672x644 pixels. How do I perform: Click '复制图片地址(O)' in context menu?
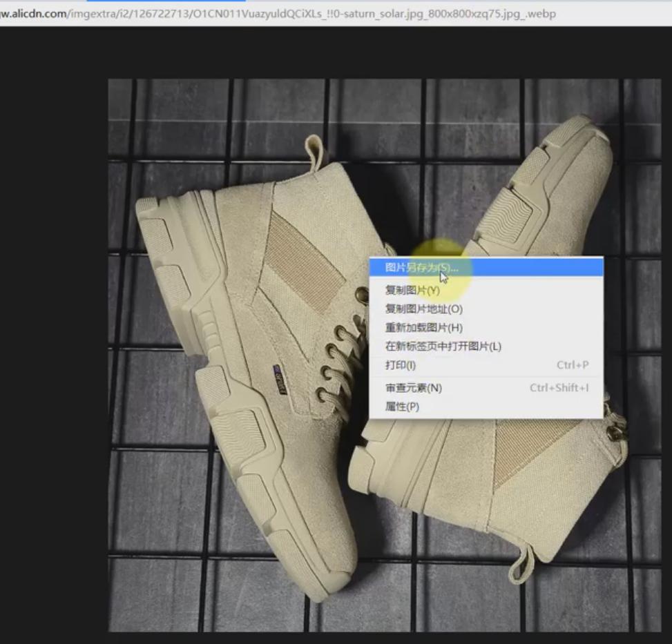pyautogui.click(x=486, y=309)
